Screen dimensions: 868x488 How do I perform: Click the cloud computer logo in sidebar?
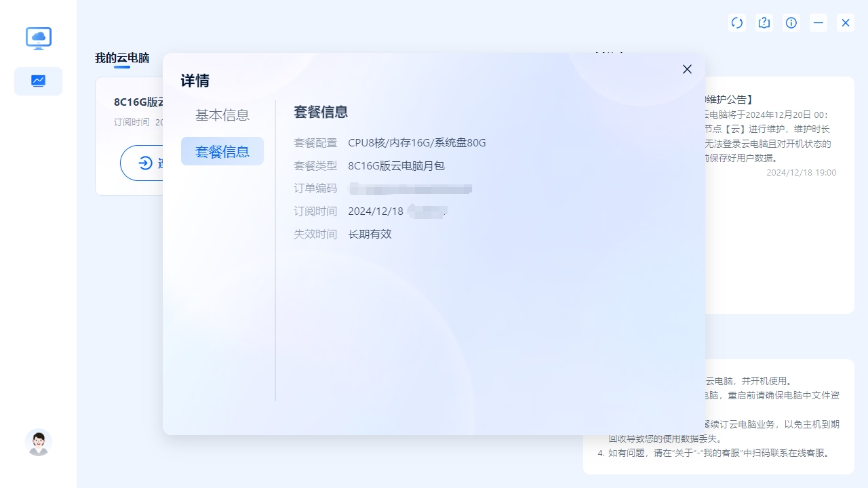(39, 38)
